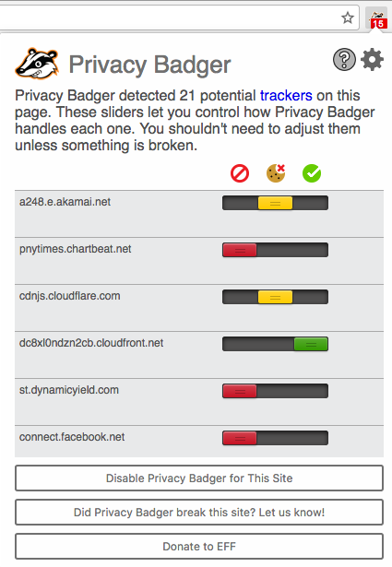Click the red slider handle for connect.facebook.net
Viewport: 392px width, 567px height.
240,438
